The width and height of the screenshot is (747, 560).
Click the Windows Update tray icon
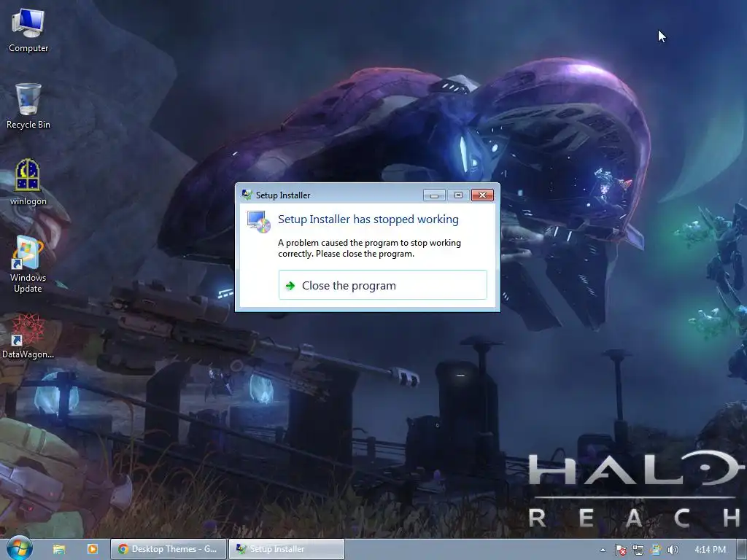pyautogui.click(x=656, y=550)
